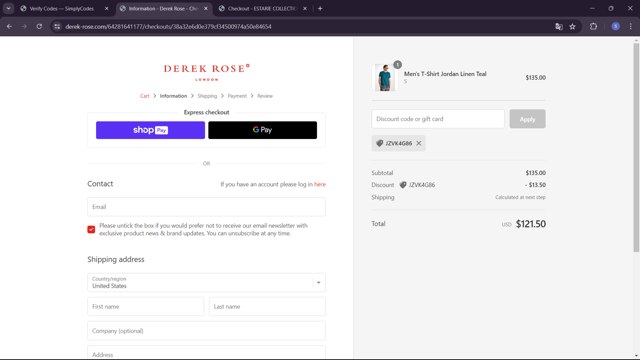Close the Verify Codes SimplyCodes tab
Viewport: 640px width, 360px height.
tap(107, 8)
